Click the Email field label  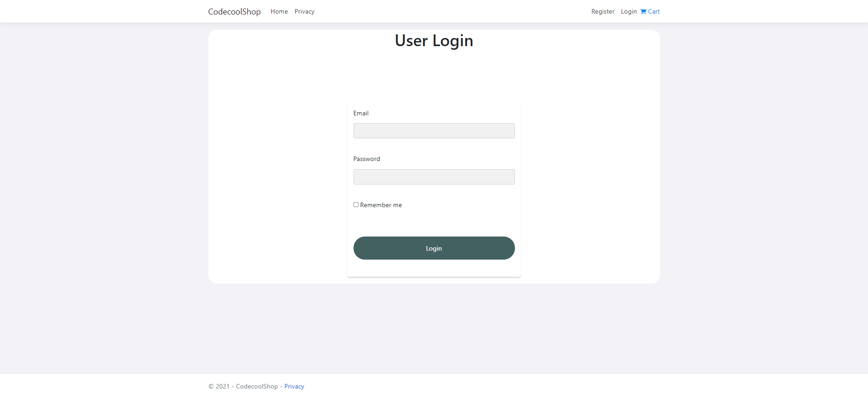(x=361, y=113)
